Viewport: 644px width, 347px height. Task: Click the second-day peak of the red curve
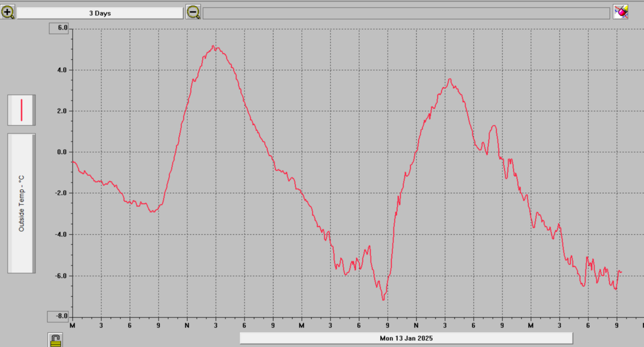tap(449, 79)
